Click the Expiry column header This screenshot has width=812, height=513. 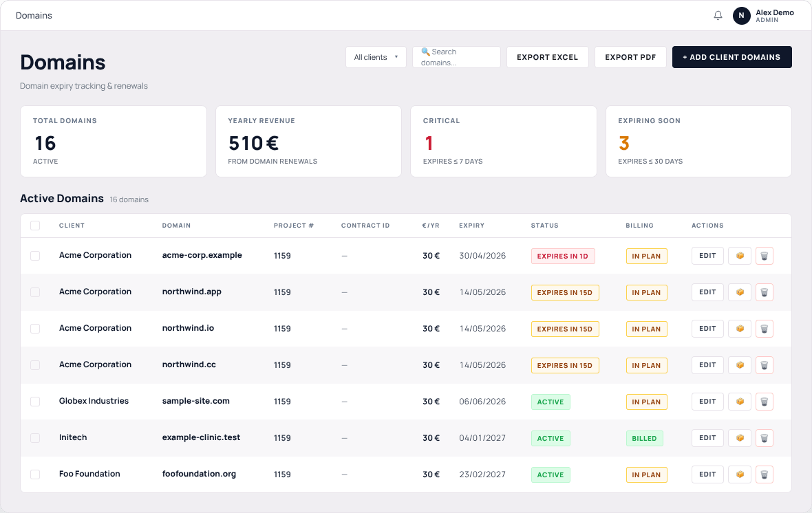click(x=472, y=226)
